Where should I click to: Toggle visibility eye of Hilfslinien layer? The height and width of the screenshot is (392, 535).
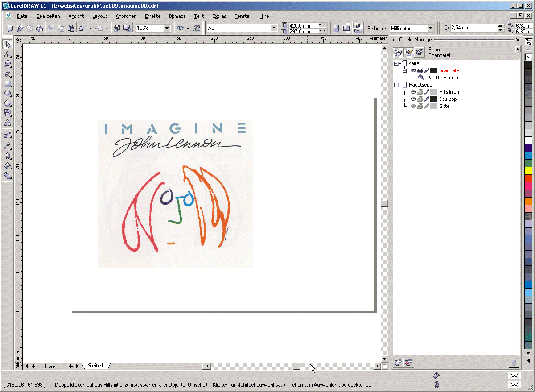(413, 92)
